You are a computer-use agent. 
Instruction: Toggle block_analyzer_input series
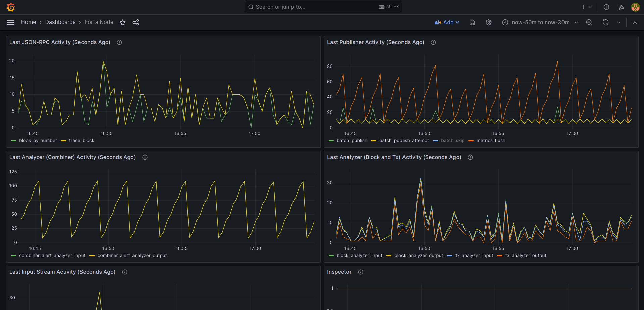(360, 256)
